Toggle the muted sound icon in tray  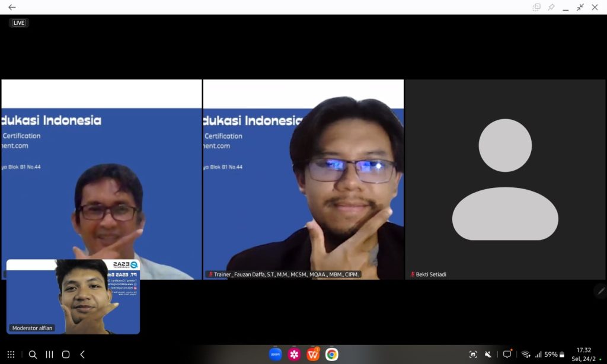click(x=488, y=355)
